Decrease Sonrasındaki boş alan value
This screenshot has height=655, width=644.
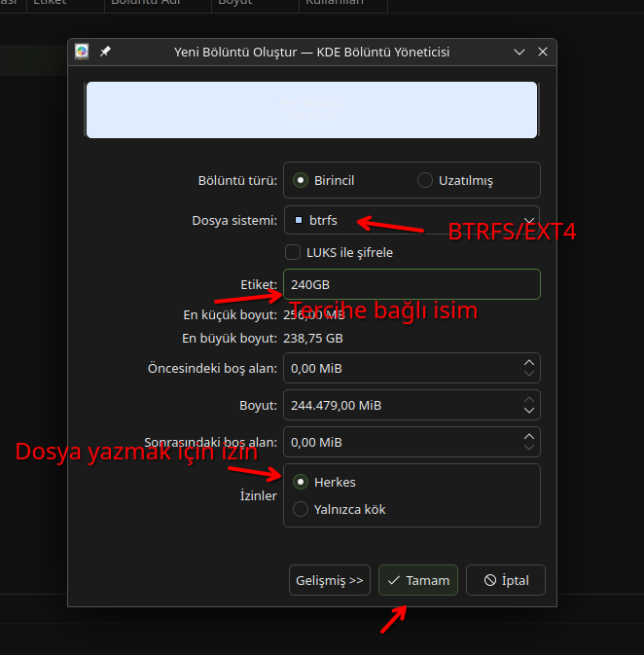(529, 447)
